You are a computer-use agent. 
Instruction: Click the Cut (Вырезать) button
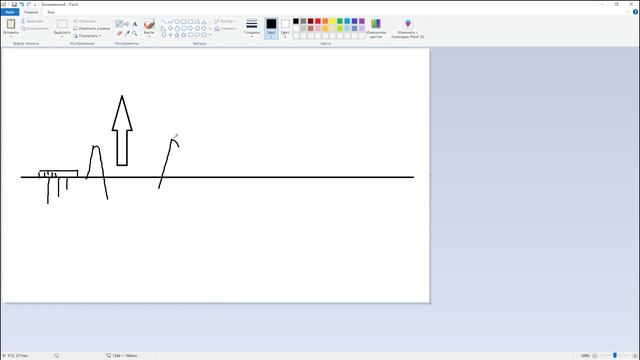[x=32, y=21]
